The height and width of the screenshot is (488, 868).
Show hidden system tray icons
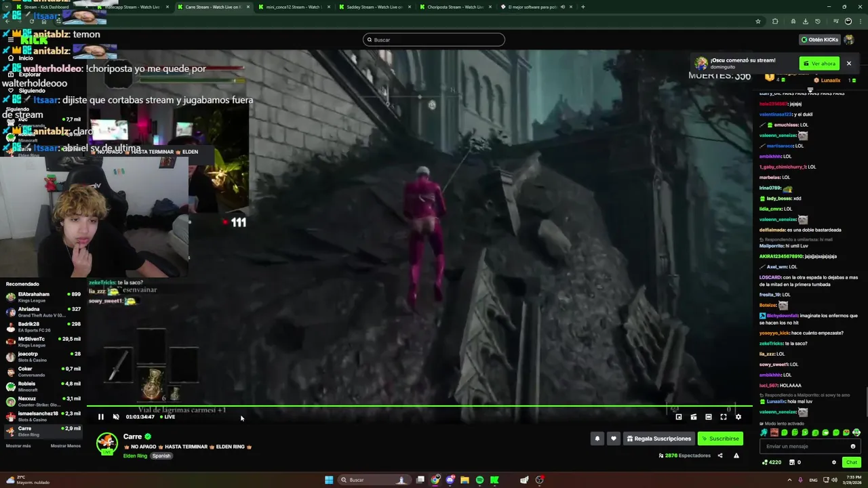tap(789, 480)
